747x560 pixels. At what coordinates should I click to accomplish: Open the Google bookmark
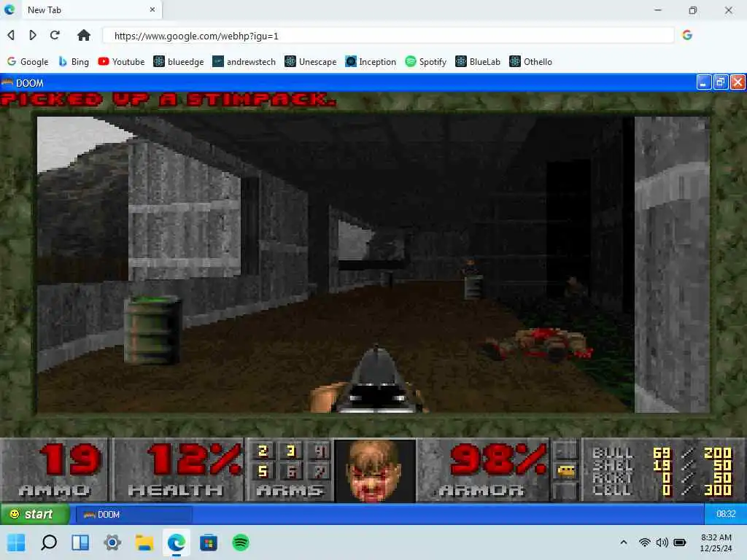click(x=28, y=62)
